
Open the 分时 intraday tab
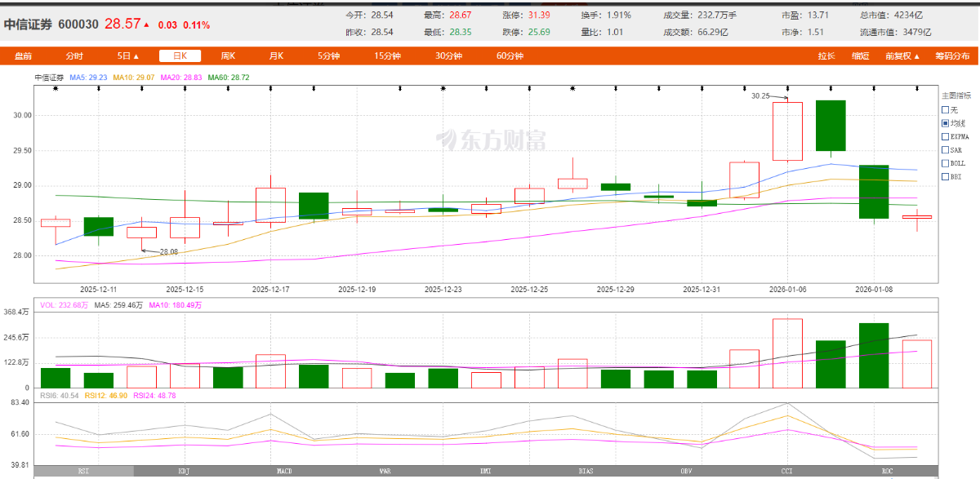(x=74, y=56)
